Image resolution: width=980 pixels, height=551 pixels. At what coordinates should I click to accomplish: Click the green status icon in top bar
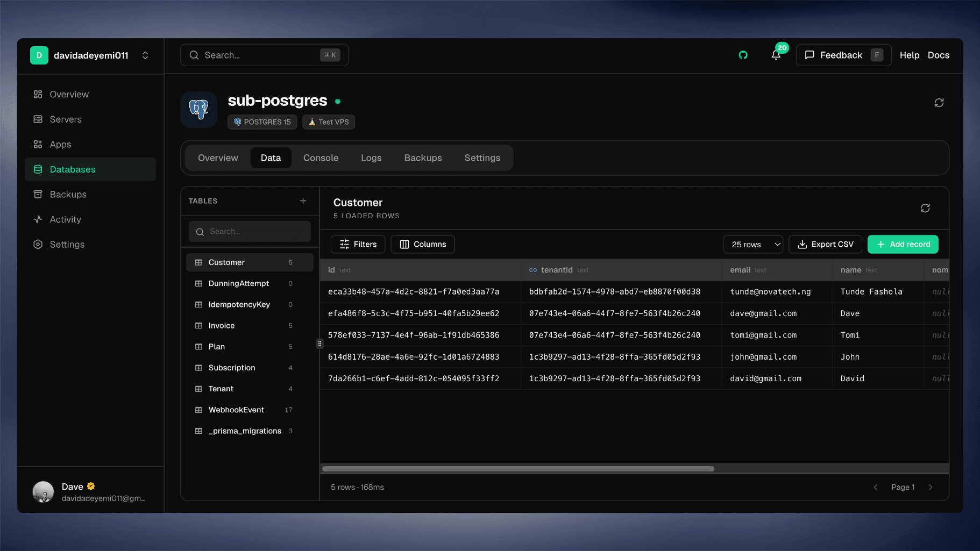pos(743,55)
